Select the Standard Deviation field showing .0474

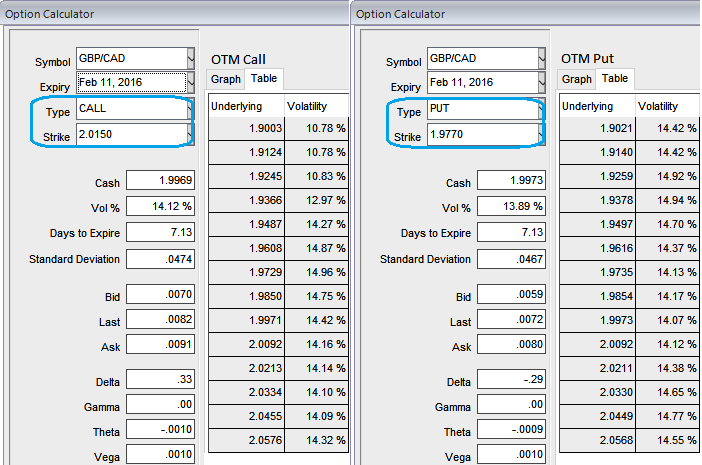(x=161, y=259)
